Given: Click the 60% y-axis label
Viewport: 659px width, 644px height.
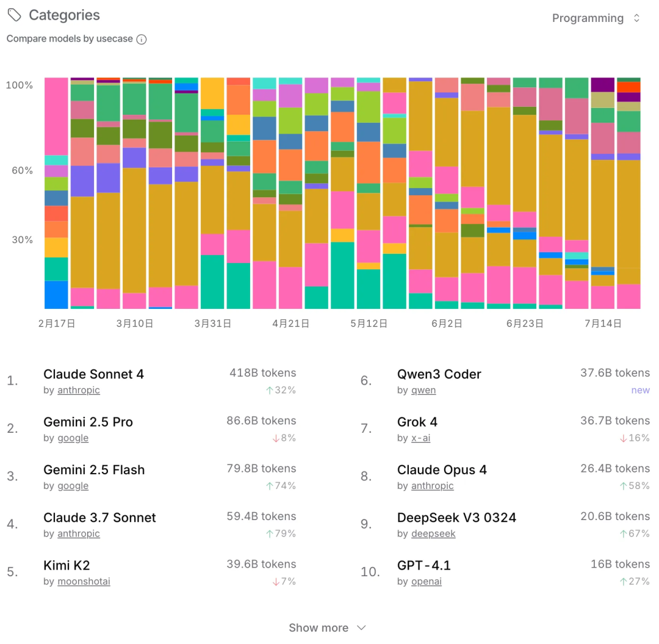Looking at the screenshot, I should [x=23, y=171].
